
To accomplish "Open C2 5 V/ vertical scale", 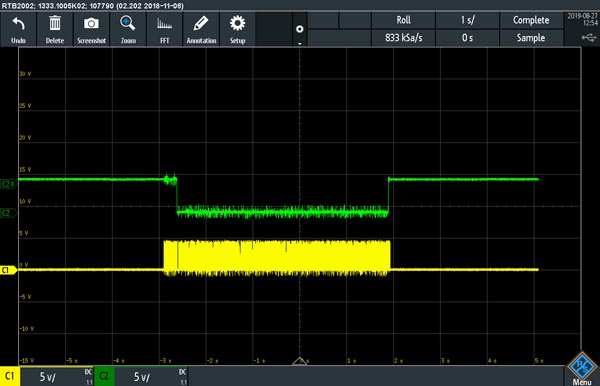I will tap(142, 377).
